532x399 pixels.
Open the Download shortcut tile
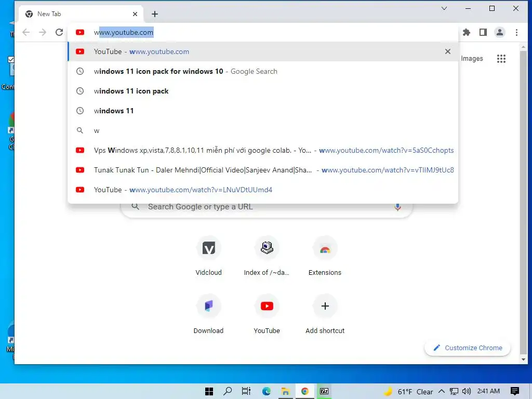(x=209, y=313)
